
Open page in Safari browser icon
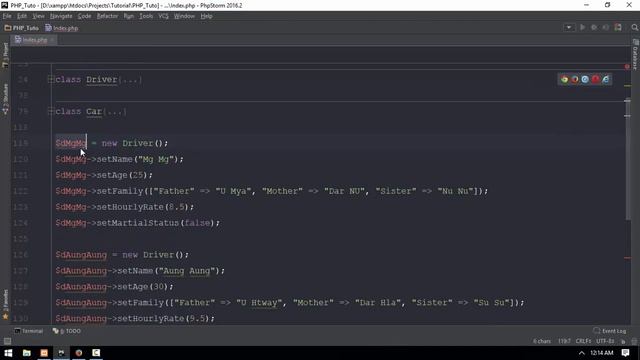pos(585,80)
